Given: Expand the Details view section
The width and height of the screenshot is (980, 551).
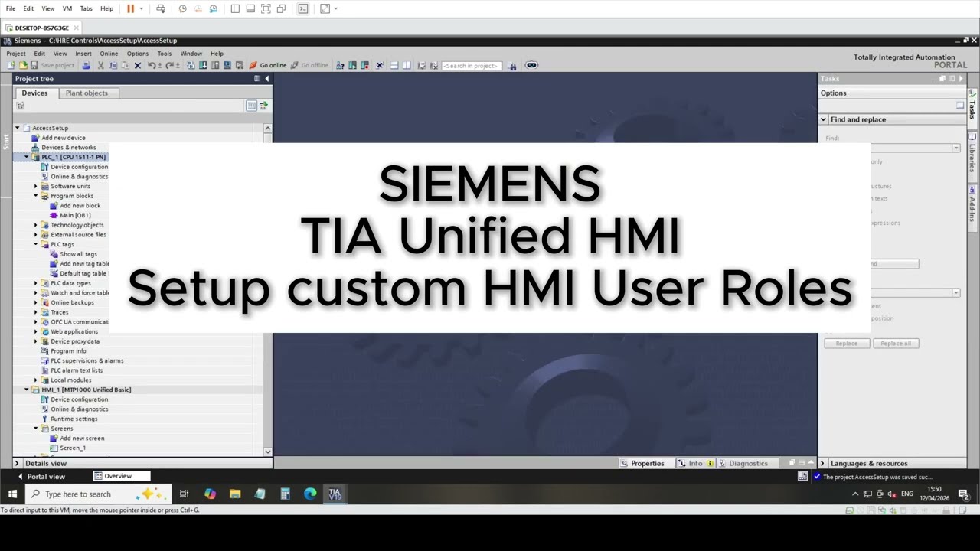Looking at the screenshot, I should point(17,463).
